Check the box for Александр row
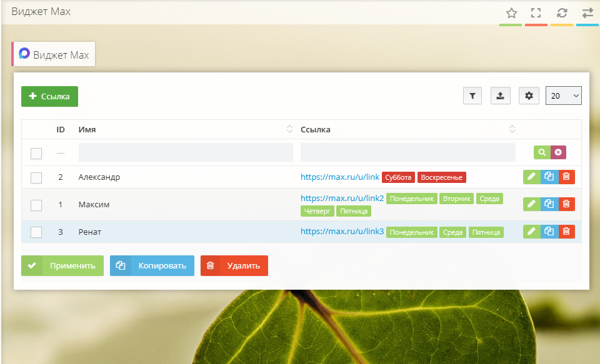Image resolution: width=600 pixels, height=364 pixels. tap(36, 177)
